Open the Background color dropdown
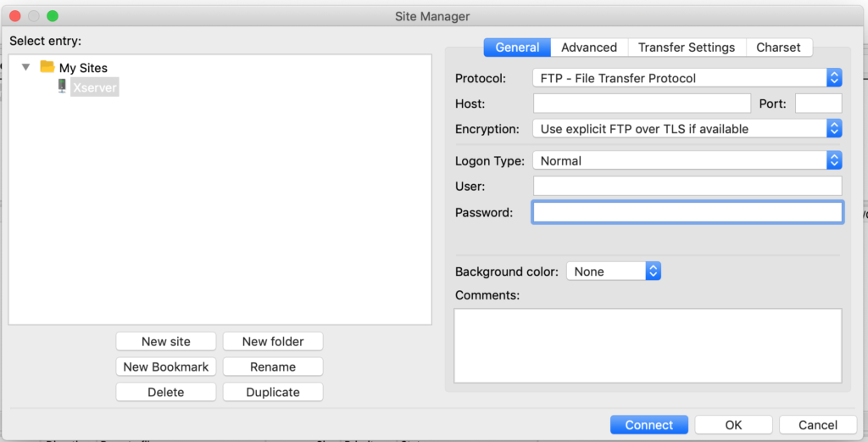 614,271
